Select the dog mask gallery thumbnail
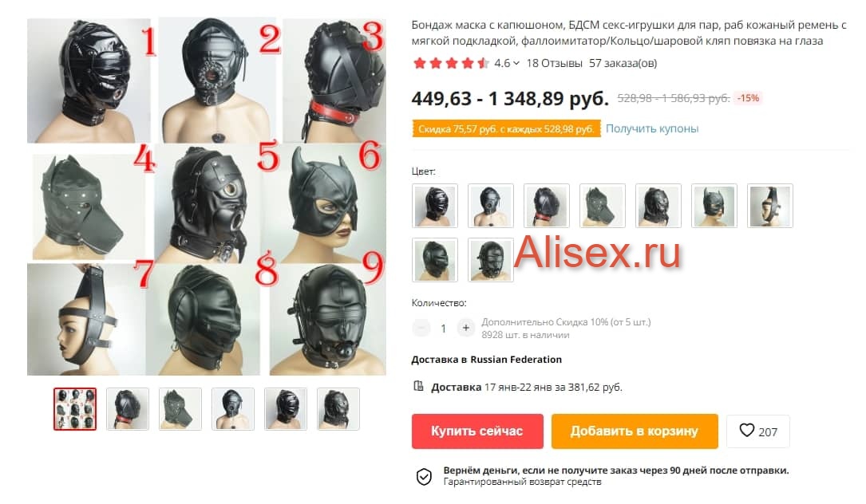This screenshot has height=504, width=866. (180, 409)
